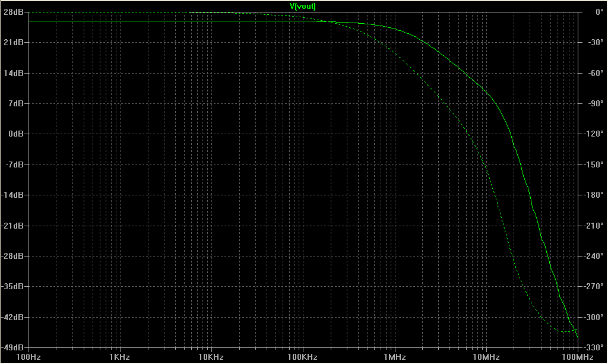Click the 0dB magnitude axis label
Viewport: 608px width, 364px height.
click(x=16, y=134)
